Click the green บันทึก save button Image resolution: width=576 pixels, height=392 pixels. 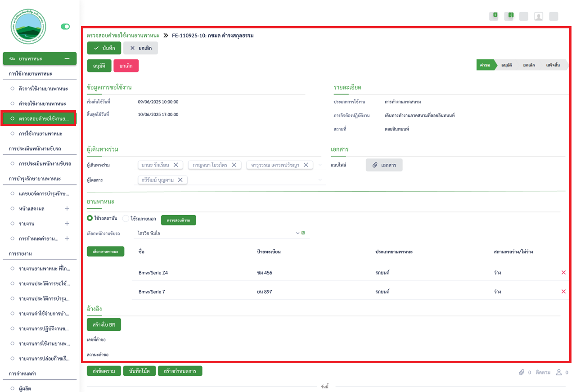104,48
